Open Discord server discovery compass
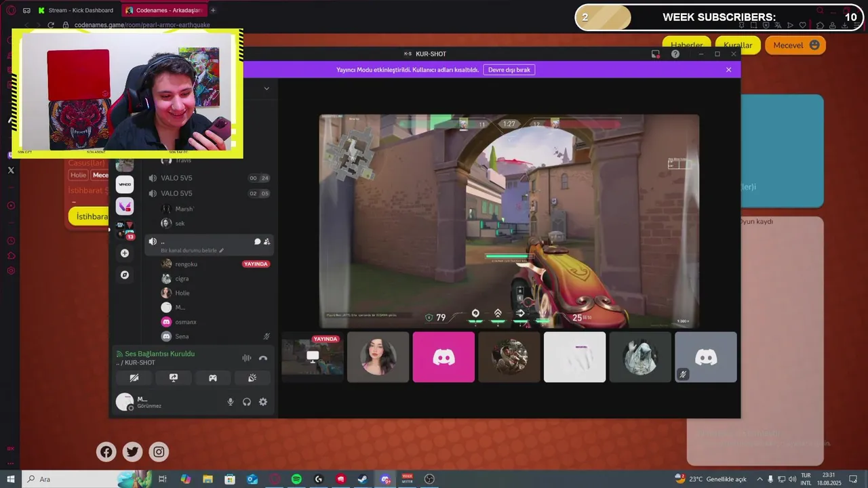 (x=125, y=274)
